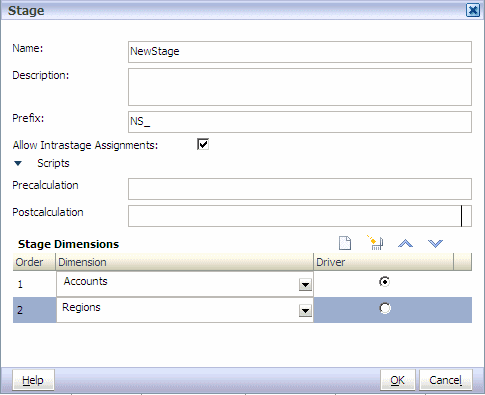Move the selected dimension up with the arrow

pyautogui.click(x=405, y=244)
